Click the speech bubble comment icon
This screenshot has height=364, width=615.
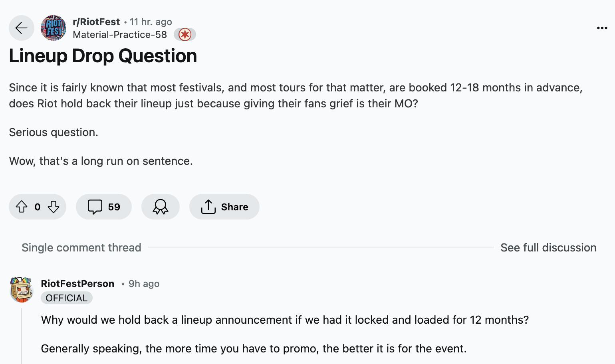point(95,207)
